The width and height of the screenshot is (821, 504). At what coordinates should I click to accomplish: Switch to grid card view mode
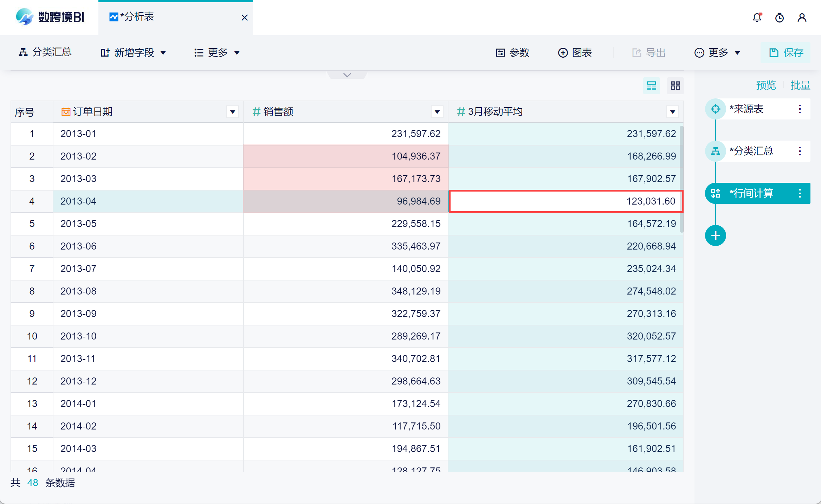[675, 86]
